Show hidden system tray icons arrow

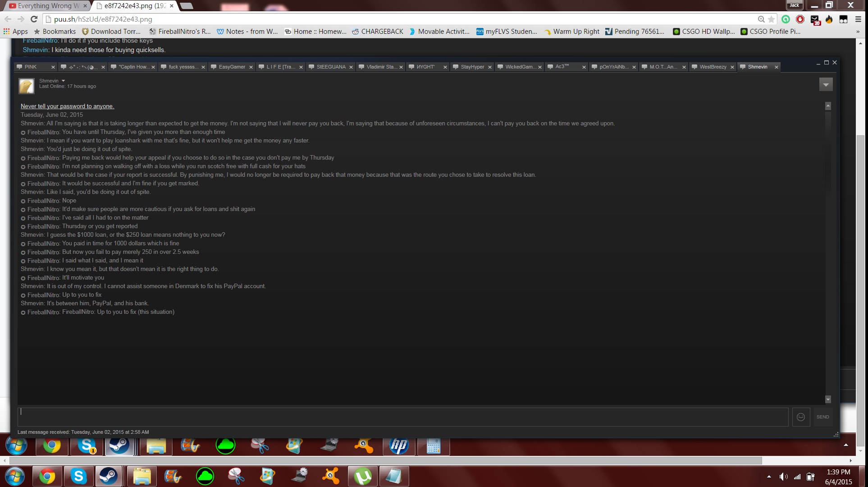tap(769, 477)
